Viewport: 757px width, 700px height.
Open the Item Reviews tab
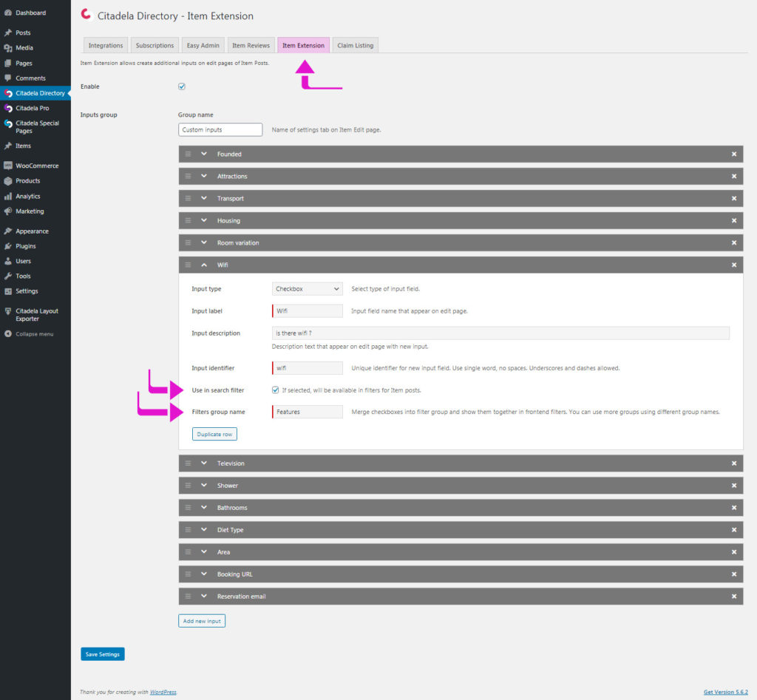(251, 45)
